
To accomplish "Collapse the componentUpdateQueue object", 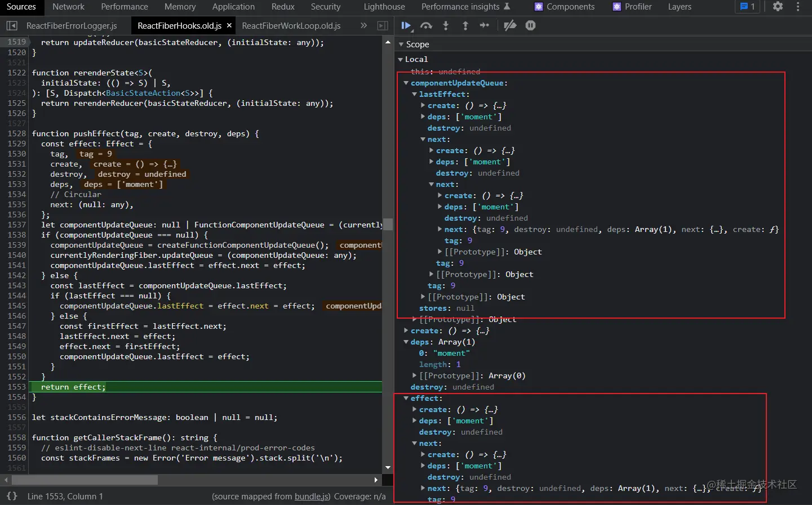I will click(406, 83).
